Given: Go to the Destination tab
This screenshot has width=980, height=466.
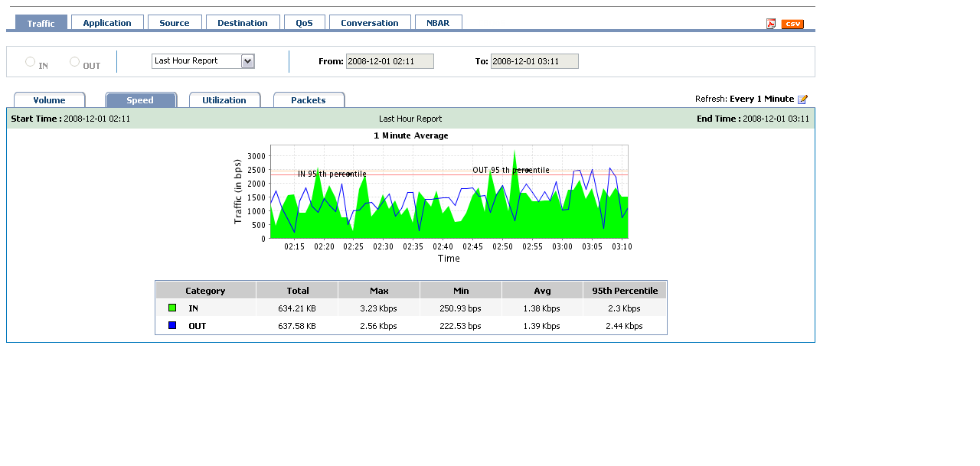Looking at the screenshot, I should pos(243,23).
